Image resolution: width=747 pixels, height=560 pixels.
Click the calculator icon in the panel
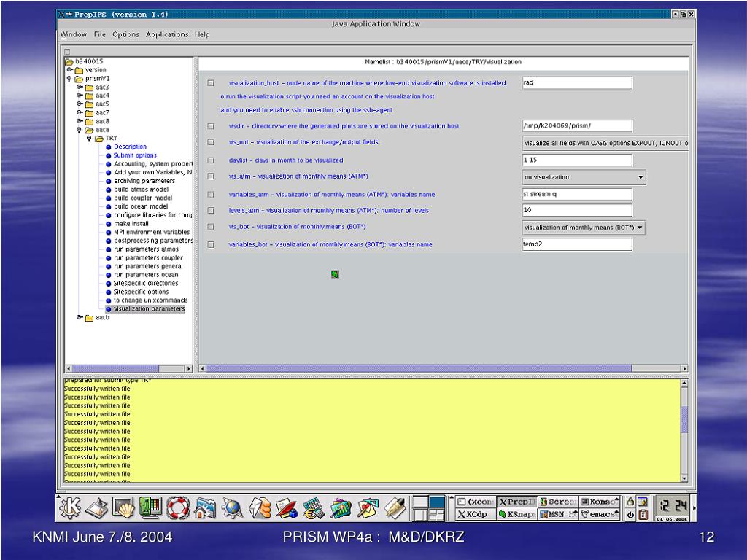click(314, 508)
